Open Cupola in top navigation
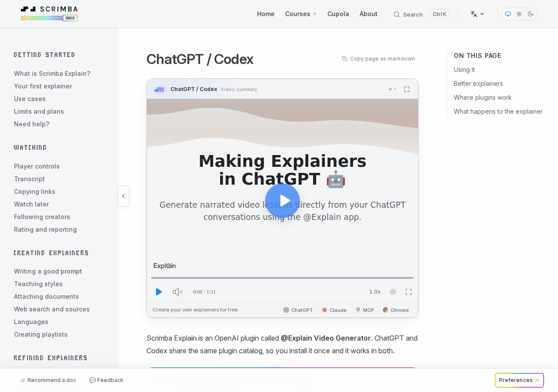The image size is (558, 392). click(x=338, y=14)
